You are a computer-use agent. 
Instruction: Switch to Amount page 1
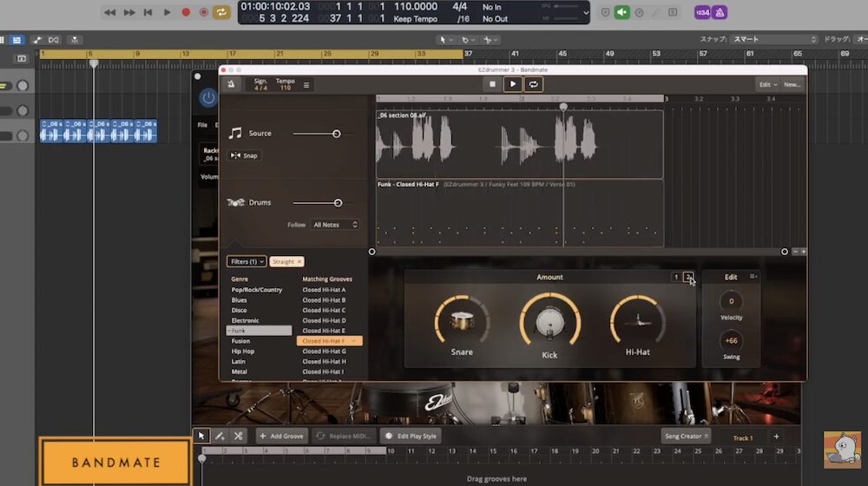(676, 277)
